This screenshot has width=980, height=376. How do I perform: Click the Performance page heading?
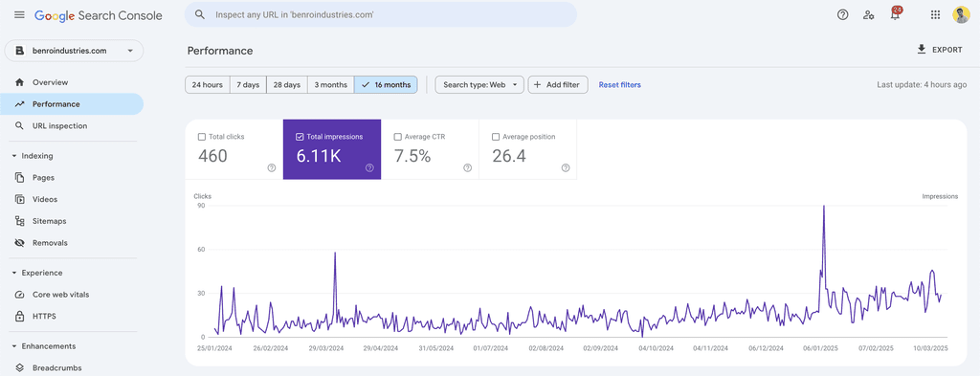[220, 52]
